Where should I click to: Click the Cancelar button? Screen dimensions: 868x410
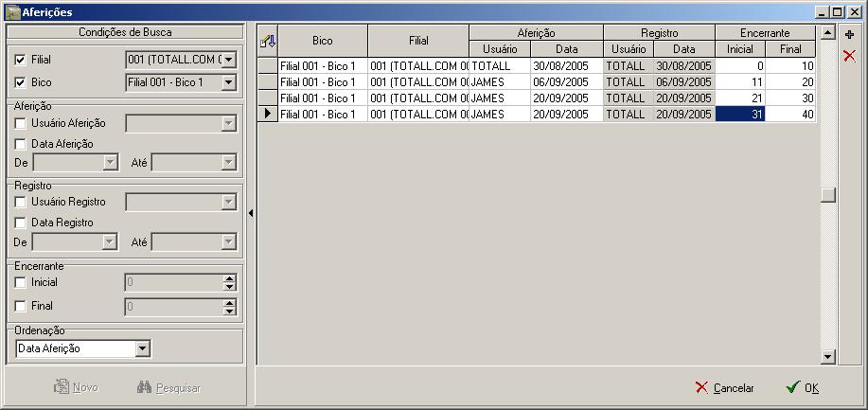725,388
